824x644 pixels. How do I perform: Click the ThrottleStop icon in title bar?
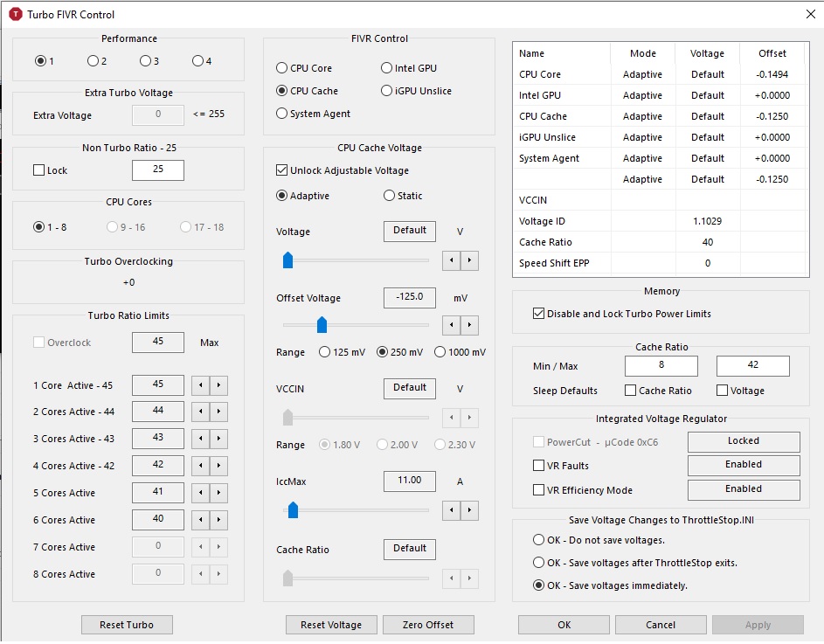click(16, 14)
